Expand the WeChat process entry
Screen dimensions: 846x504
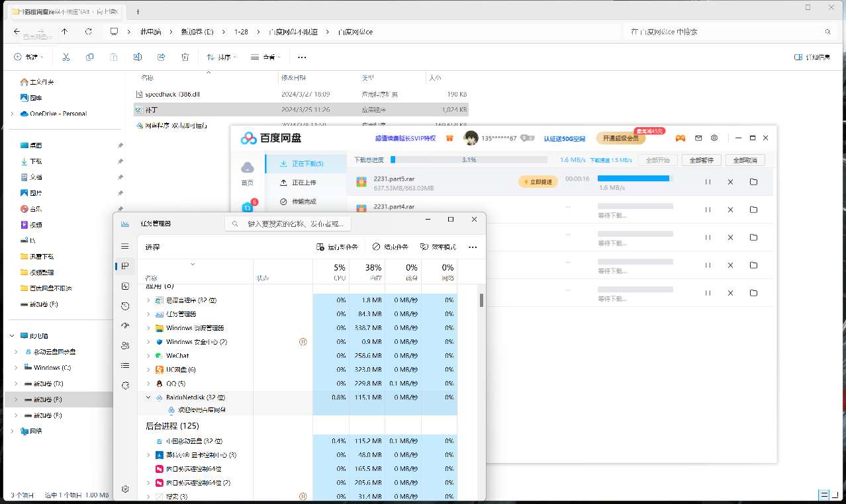click(148, 356)
